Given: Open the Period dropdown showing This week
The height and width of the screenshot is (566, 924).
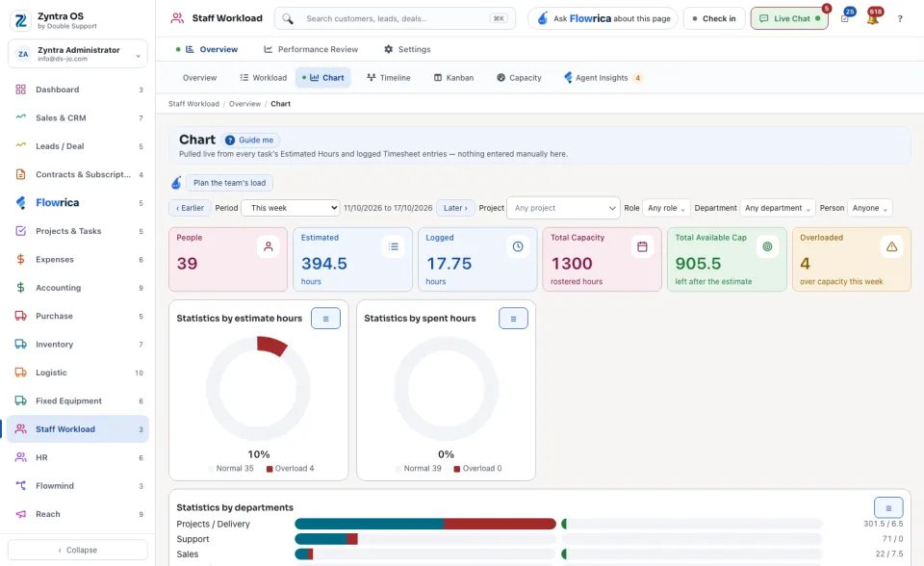Looking at the screenshot, I should click(x=291, y=208).
